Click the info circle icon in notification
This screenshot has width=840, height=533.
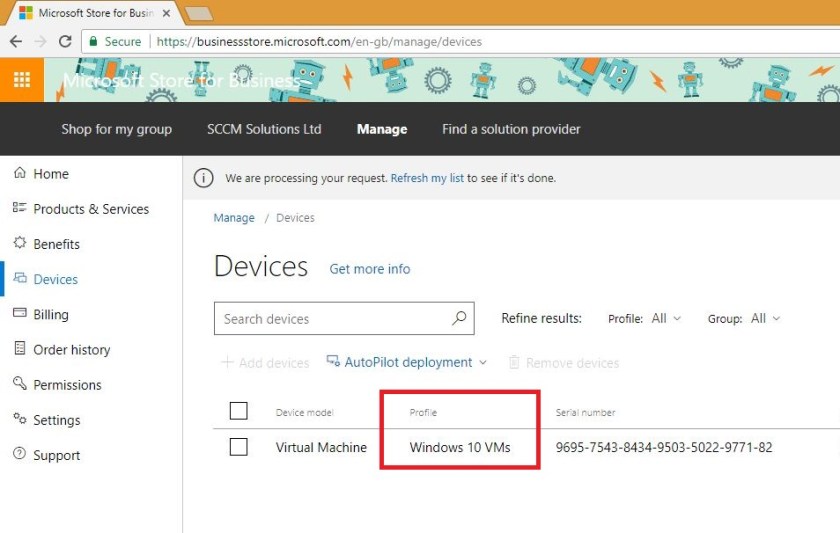pos(204,178)
